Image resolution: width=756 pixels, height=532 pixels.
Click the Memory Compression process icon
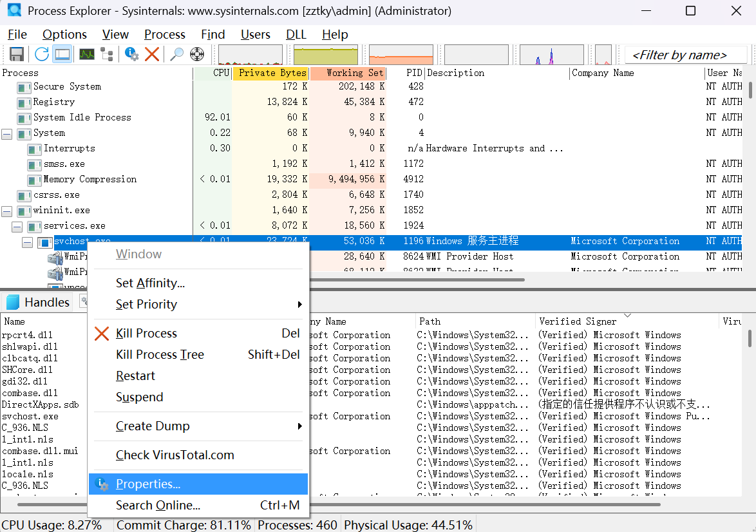(x=34, y=180)
